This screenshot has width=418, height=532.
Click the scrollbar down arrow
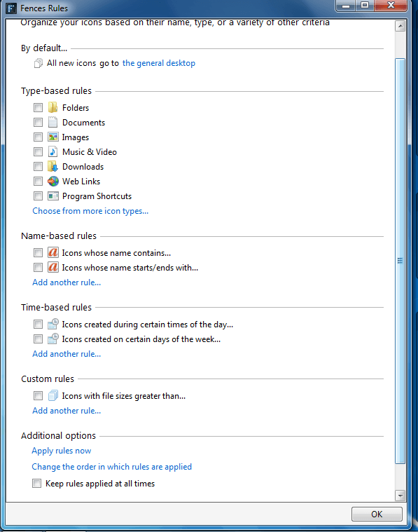click(400, 496)
